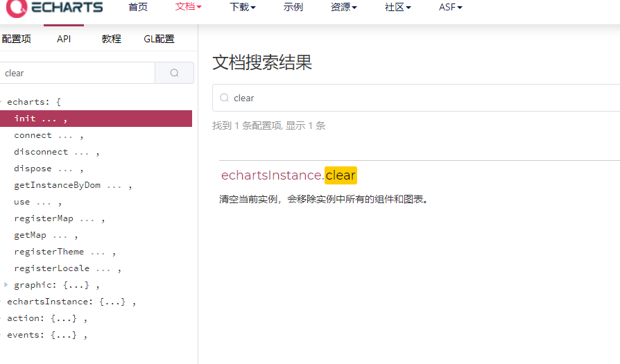Select the getInstanceByDom tree item
Image resolution: width=620 pixels, height=364 pixels.
point(73,185)
